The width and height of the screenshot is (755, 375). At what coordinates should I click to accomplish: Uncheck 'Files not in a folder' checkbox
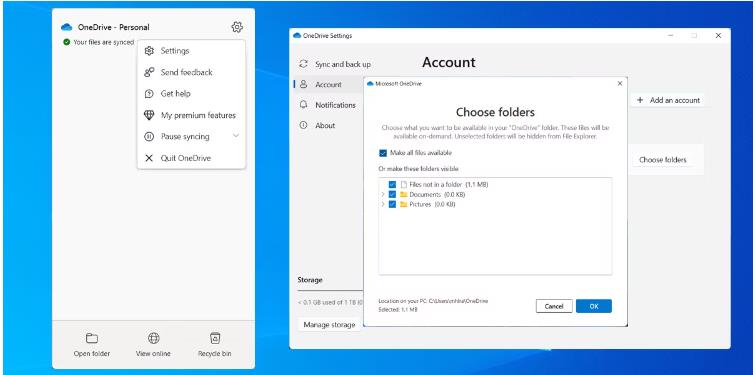click(392, 184)
